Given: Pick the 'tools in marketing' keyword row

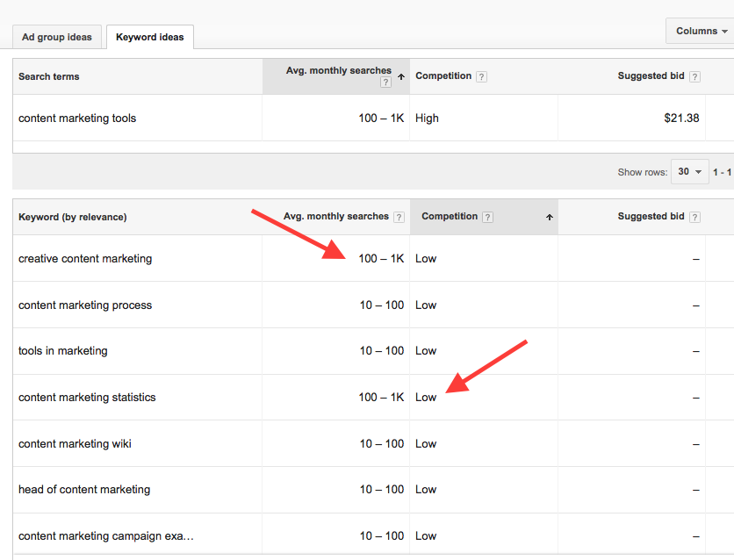Looking at the screenshot, I should coord(62,351).
